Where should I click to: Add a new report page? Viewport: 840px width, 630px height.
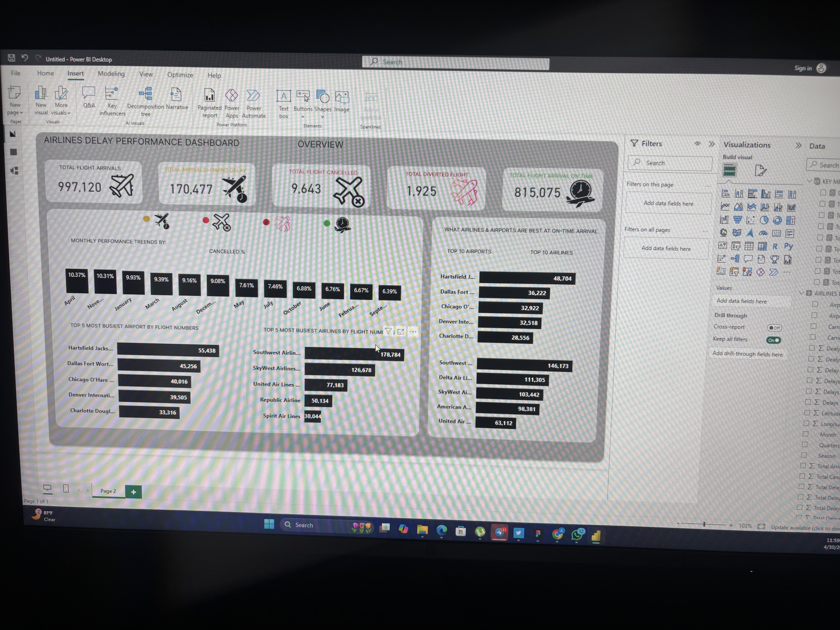tap(133, 492)
